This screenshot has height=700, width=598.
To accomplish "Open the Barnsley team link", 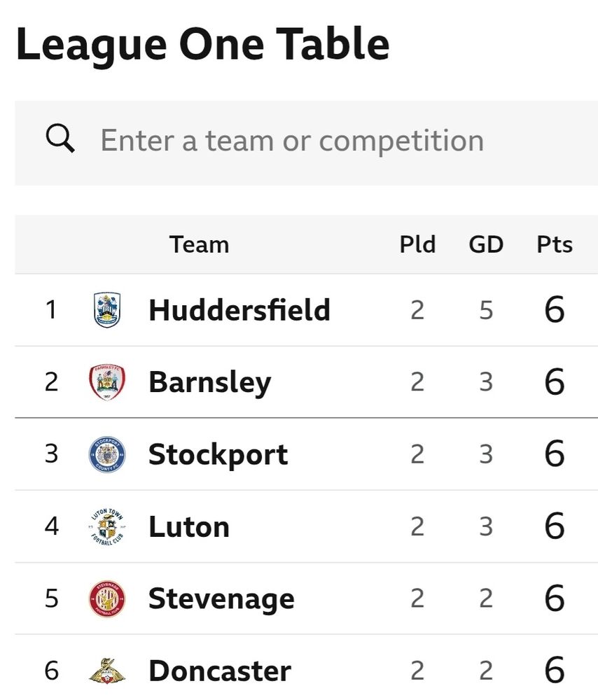I will (x=210, y=383).
